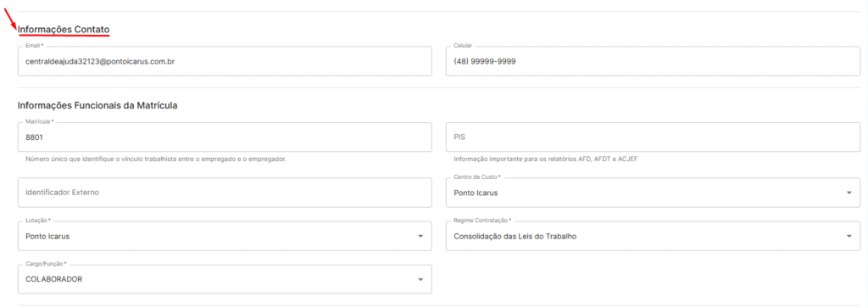
Task: Click the COLABORADOR value in Cargo/Função
Action: point(53,279)
